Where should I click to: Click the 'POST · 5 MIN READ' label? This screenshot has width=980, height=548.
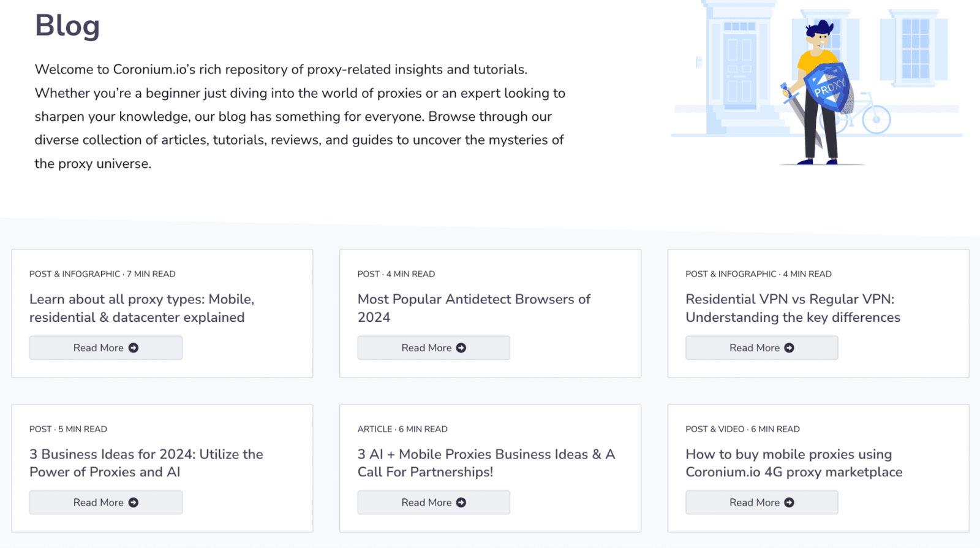point(68,429)
